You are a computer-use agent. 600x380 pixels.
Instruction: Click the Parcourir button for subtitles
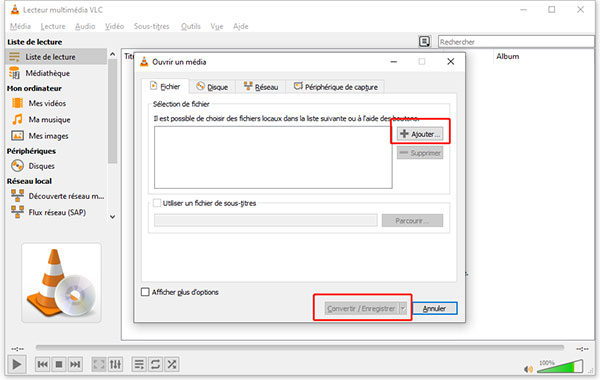(x=412, y=220)
